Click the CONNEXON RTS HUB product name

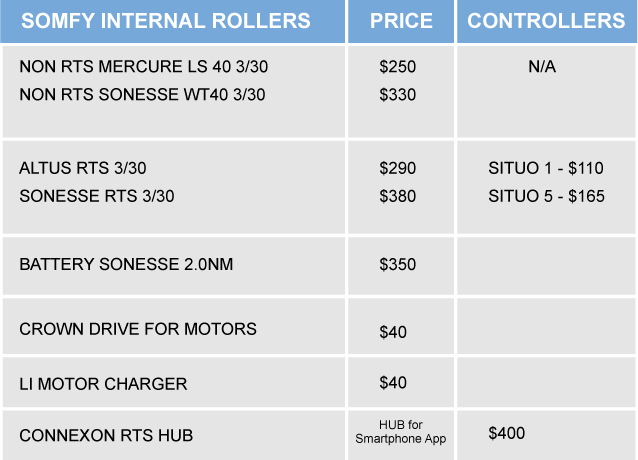click(106, 435)
